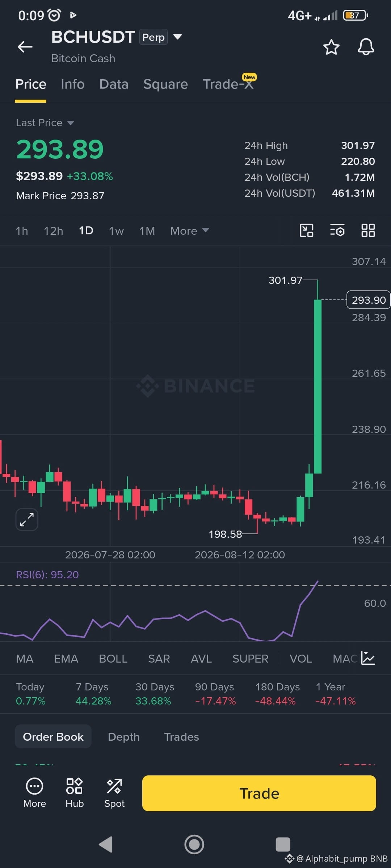Tap the 30 Days 33.68% stat
391x868 pixels.
[155, 694]
